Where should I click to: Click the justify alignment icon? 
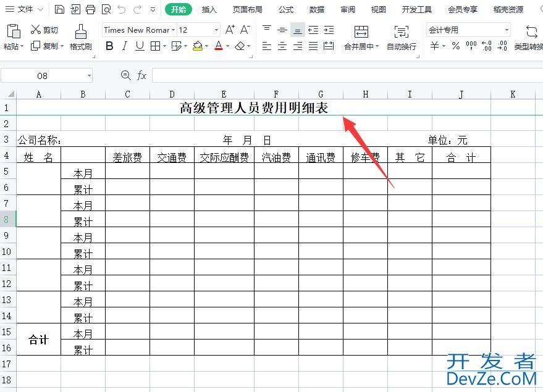pos(313,46)
